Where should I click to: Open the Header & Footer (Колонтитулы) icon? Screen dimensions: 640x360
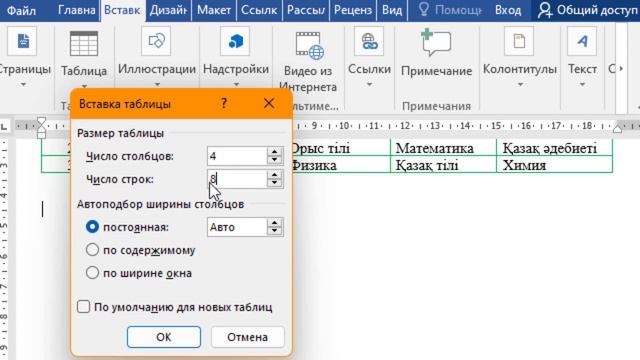click(519, 41)
